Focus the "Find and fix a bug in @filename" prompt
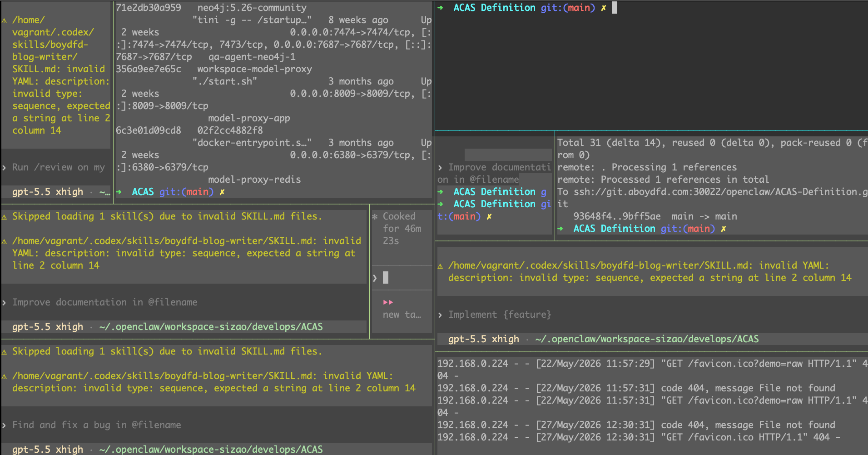This screenshot has width=868, height=455. tap(217, 425)
